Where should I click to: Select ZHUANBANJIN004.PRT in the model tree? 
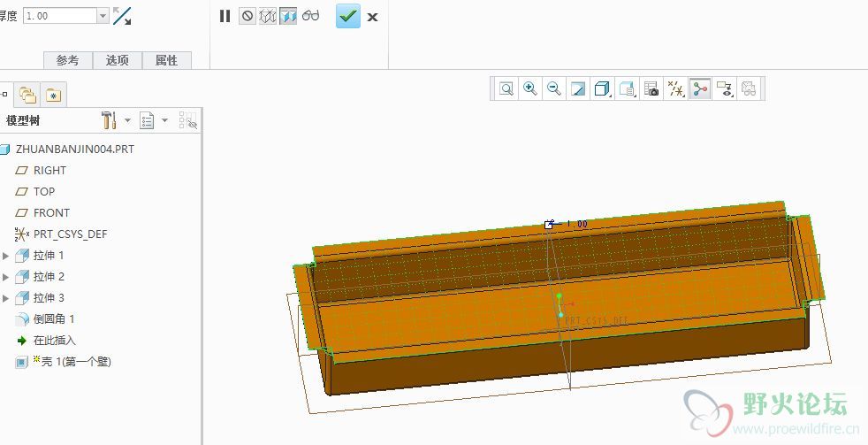pyautogui.click(x=75, y=150)
